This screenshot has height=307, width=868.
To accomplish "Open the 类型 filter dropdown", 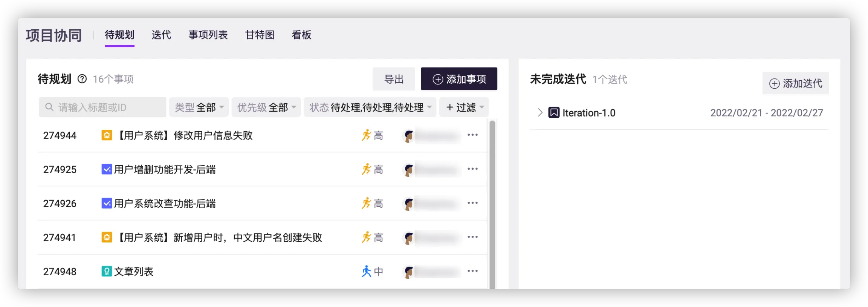I will 199,107.
